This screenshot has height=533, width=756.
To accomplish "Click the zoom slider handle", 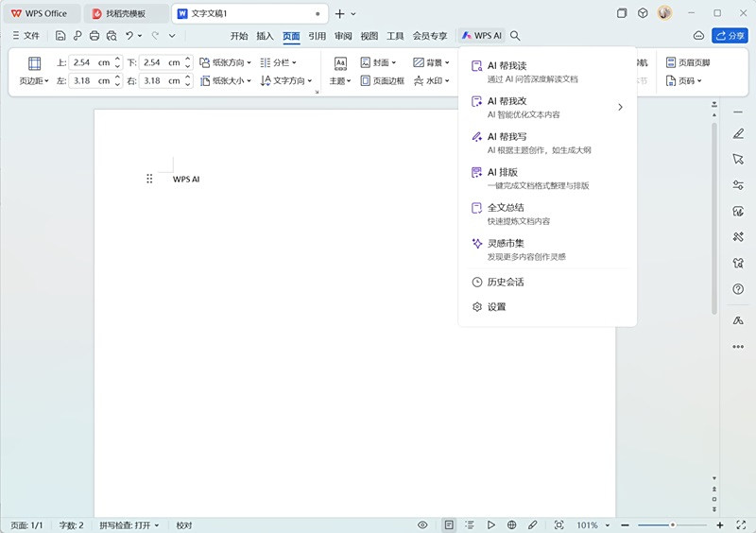I will tap(672, 524).
